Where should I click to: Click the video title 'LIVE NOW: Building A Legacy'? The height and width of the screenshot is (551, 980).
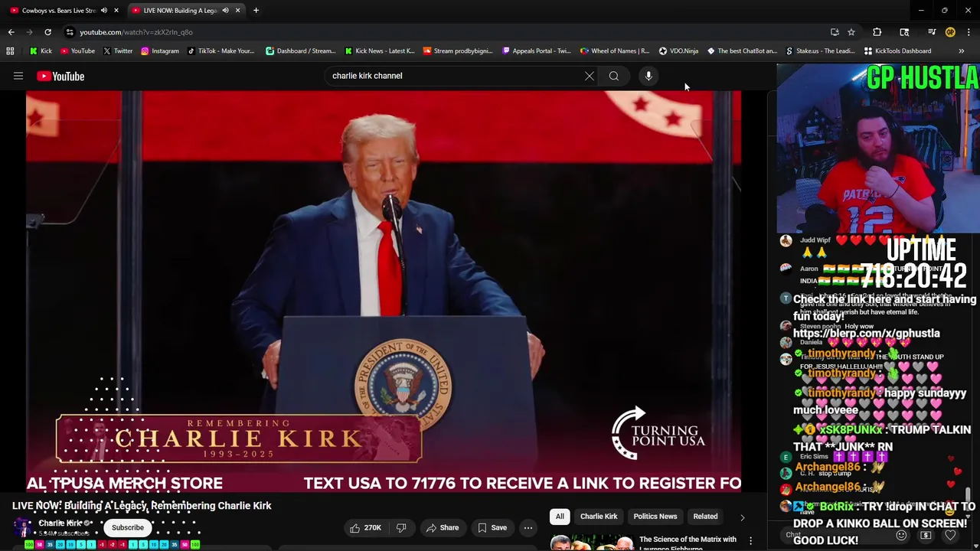142,506
